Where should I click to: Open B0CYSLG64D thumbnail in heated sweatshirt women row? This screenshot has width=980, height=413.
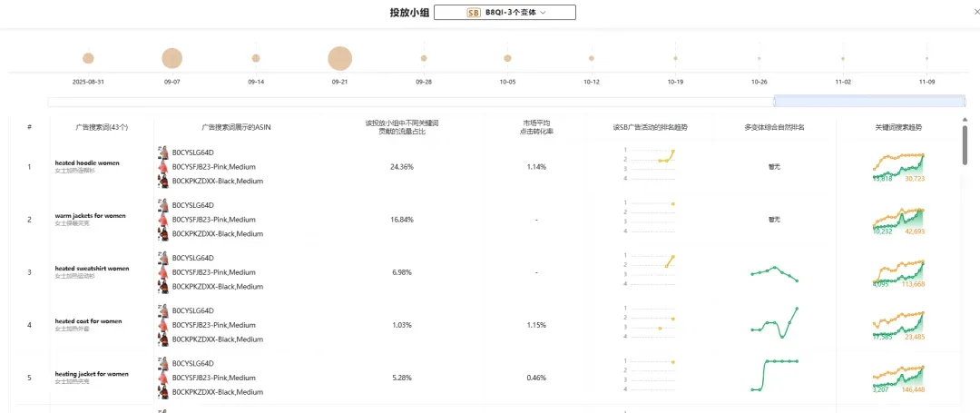(x=163, y=258)
